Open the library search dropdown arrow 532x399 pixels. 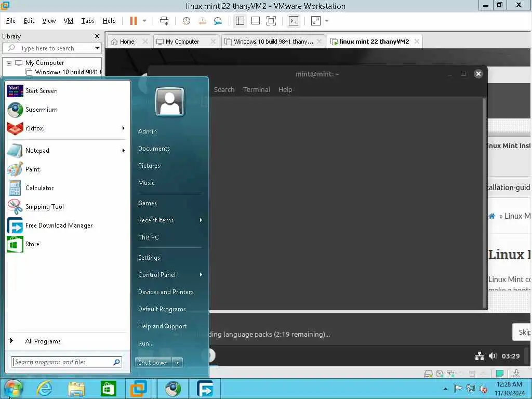(x=97, y=48)
